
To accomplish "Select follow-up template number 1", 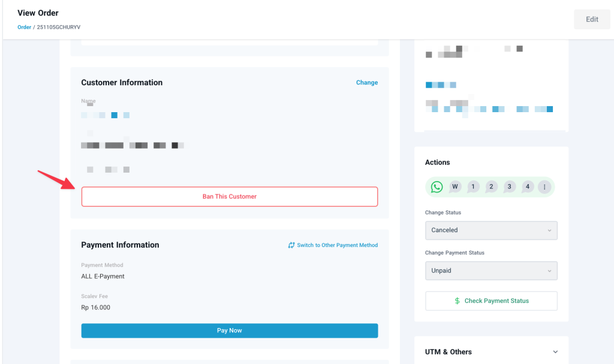I will pyautogui.click(x=473, y=187).
